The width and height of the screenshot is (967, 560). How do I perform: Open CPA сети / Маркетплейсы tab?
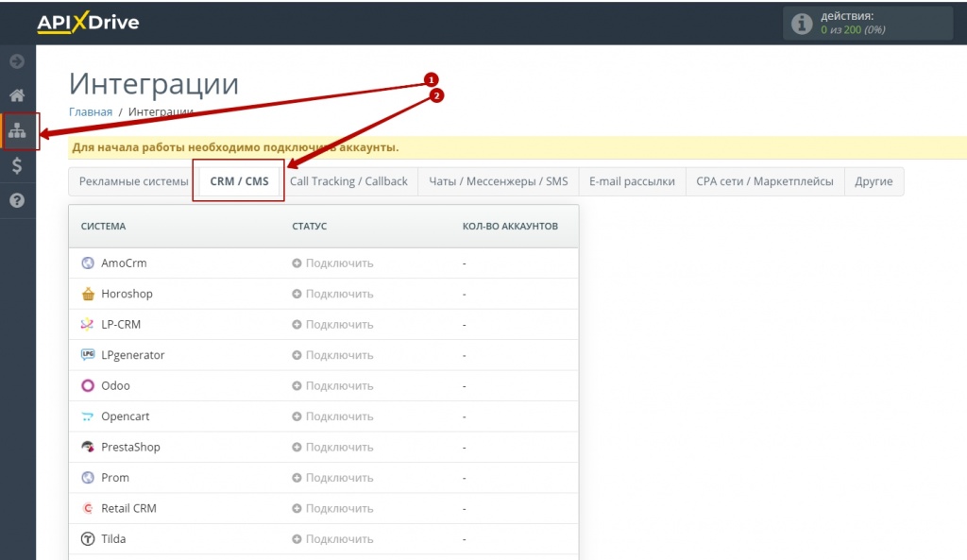click(765, 181)
